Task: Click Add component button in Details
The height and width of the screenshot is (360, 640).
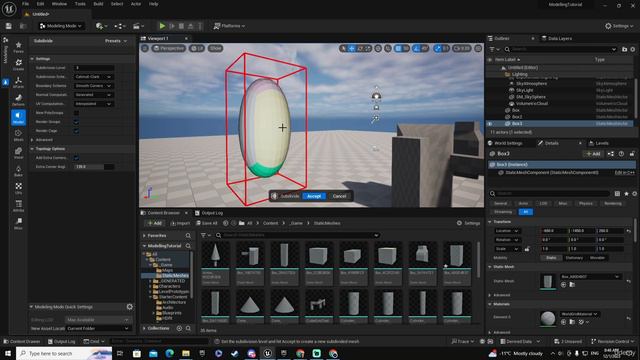Action: click(x=593, y=153)
